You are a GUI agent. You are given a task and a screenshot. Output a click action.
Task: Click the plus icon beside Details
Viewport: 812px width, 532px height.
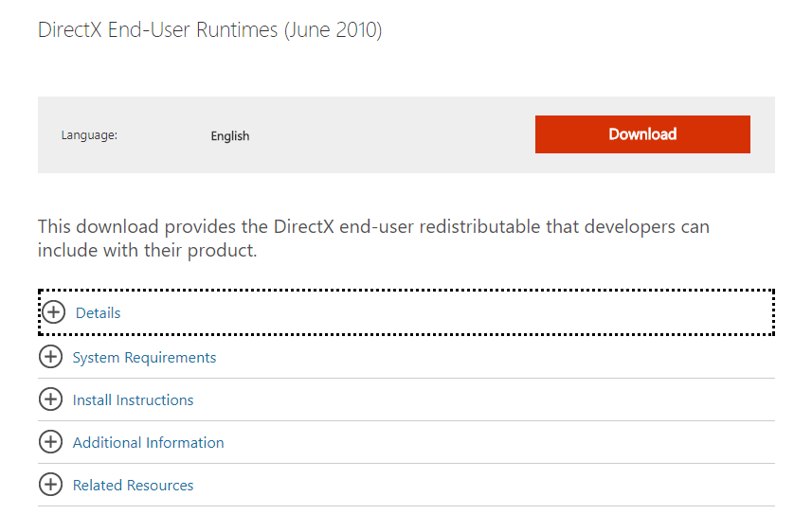[53, 312]
